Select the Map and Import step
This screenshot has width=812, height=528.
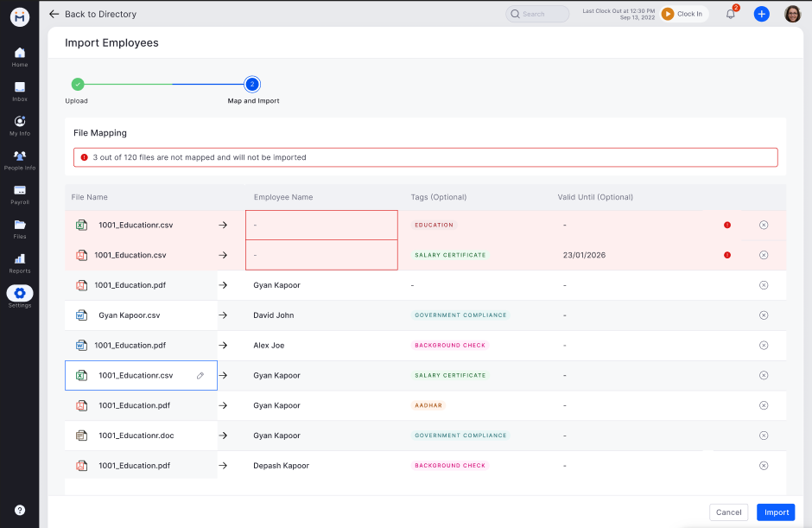coord(251,85)
